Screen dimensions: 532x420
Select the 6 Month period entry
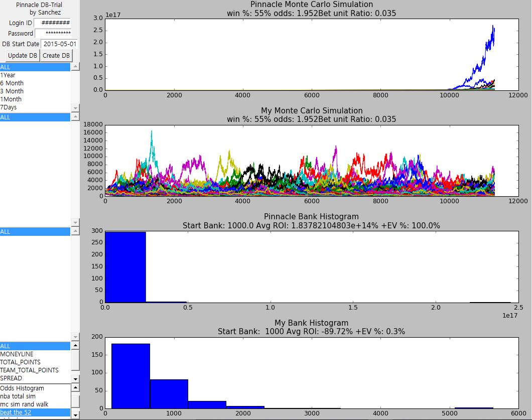tap(35, 83)
